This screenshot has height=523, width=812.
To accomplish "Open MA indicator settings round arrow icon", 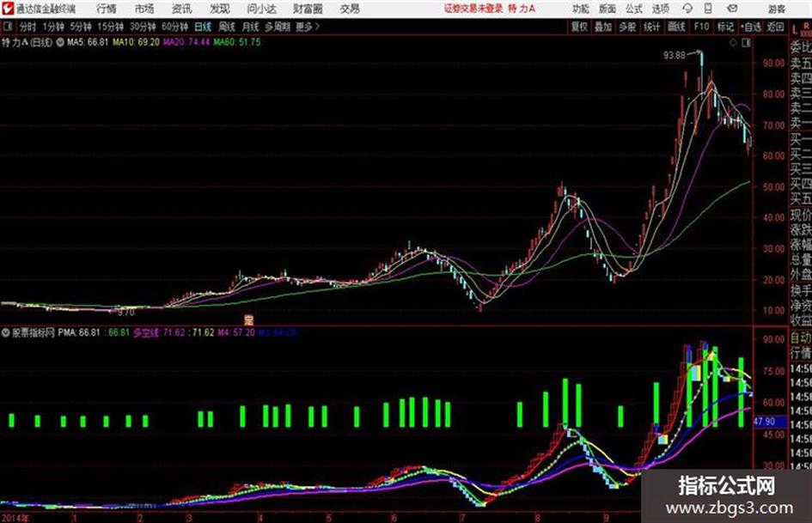I will point(60,42).
